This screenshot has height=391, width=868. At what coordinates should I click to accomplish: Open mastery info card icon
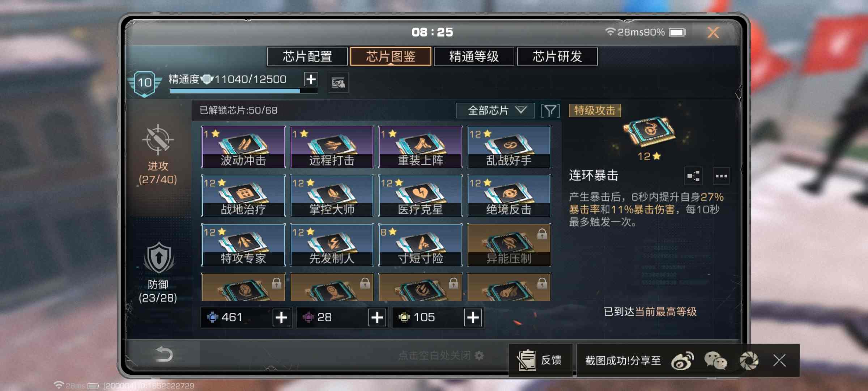click(x=338, y=83)
